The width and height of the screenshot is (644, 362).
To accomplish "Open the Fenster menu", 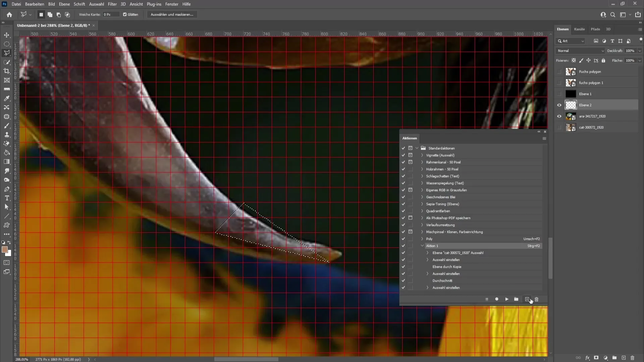I will (x=172, y=4).
